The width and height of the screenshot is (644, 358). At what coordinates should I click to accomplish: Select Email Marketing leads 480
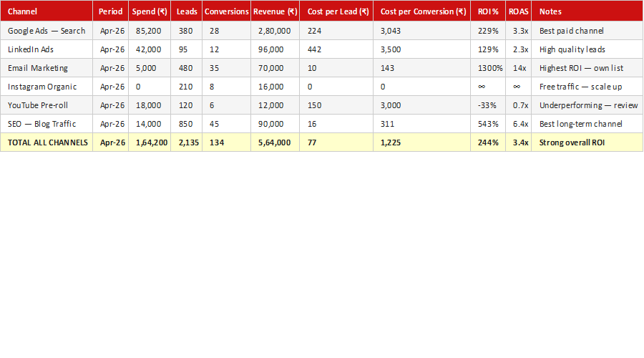187,68
